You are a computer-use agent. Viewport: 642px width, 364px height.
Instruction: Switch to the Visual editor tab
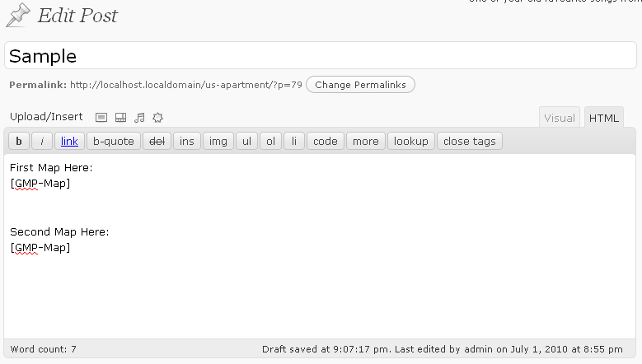pyautogui.click(x=560, y=118)
